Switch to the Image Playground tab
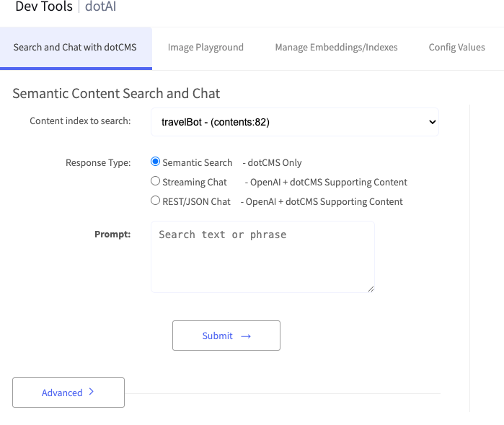The height and width of the screenshot is (425, 504). point(205,48)
